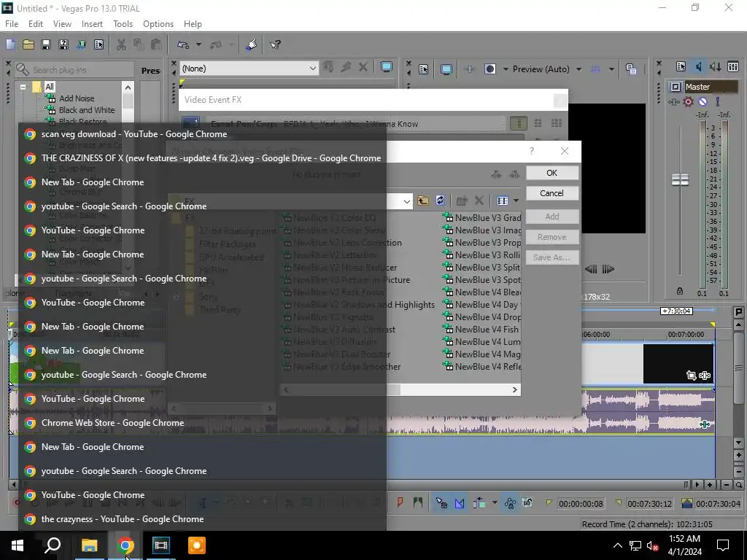747x560 pixels.
Task: Toggle preview on external monitor icon
Action: (x=446, y=69)
